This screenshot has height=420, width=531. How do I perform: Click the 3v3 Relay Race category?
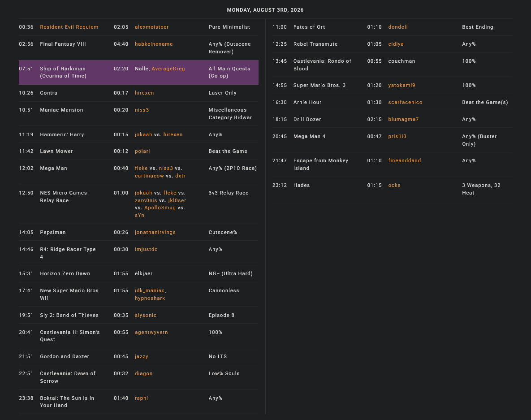point(229,193)
